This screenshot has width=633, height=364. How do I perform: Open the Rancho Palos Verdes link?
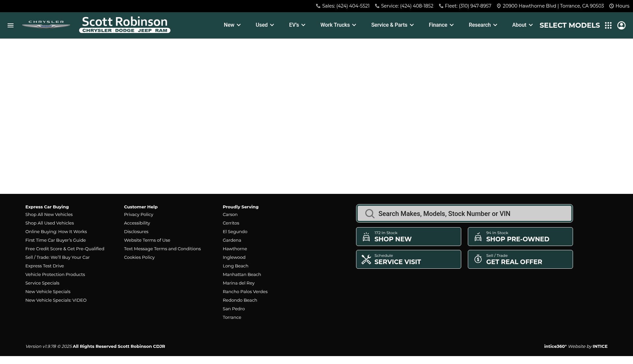tap(245, 292)
